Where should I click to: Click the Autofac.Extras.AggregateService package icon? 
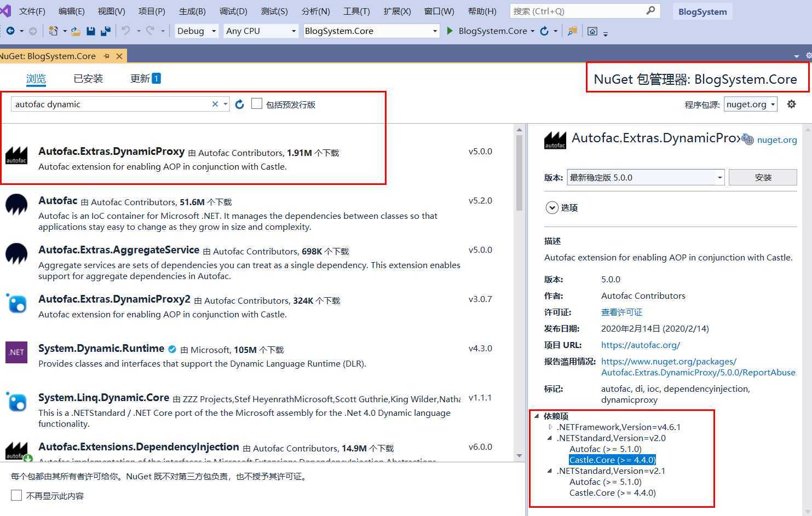coord(16,253)
